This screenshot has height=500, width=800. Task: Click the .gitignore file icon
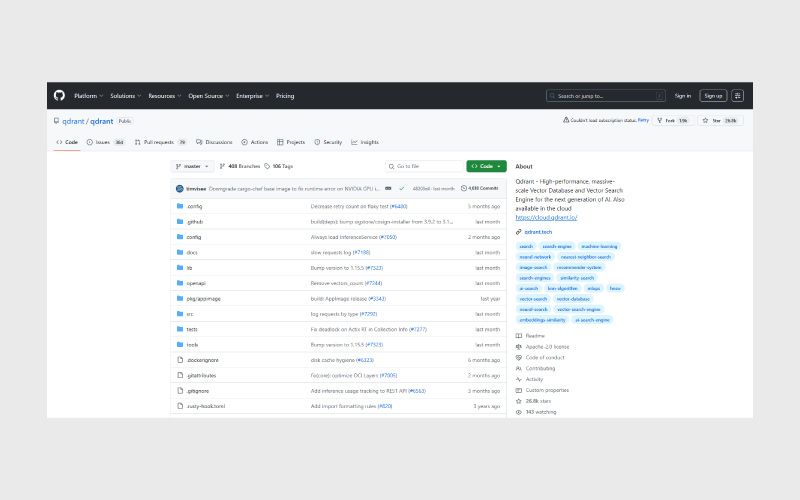[x=179, y=390]
